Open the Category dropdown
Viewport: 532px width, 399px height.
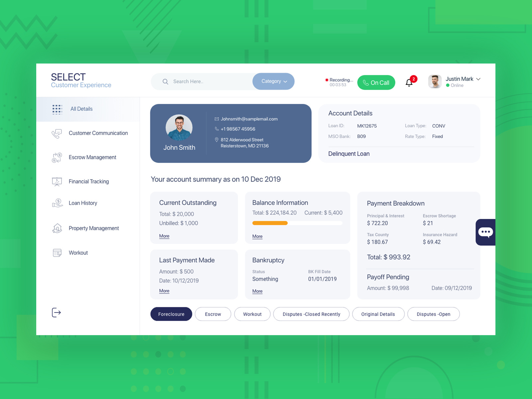(273, 81)
